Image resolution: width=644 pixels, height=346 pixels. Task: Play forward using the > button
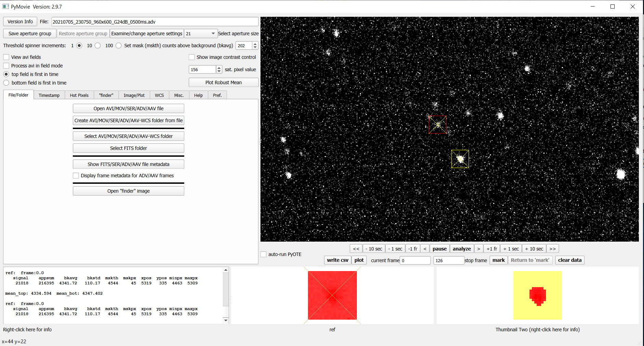pos(479,249)
